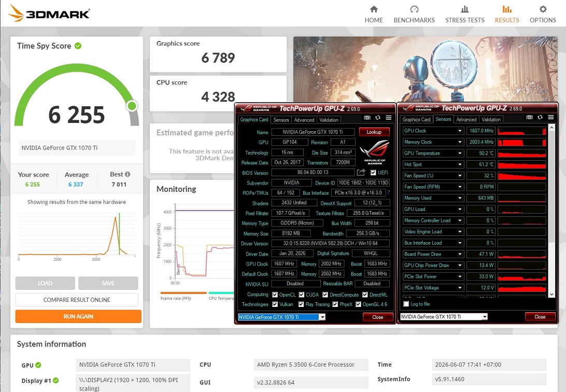Switch to Graphics Card tab in right GPU-Z

416,119
